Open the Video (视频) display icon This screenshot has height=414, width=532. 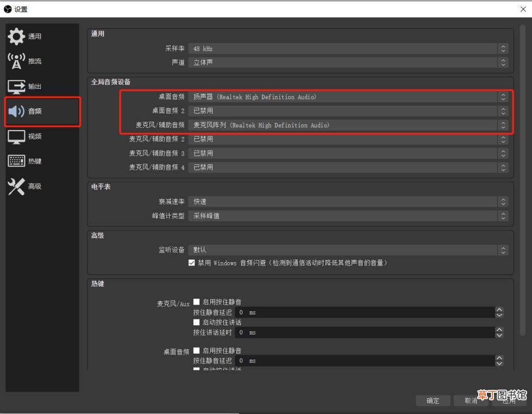click(x=16, y=137)
